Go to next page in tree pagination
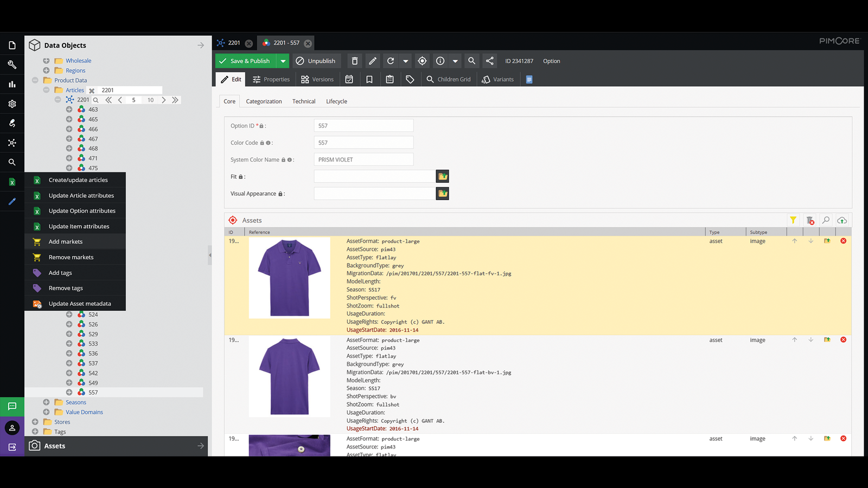Screen dimensions: 868x488 pos(163,100)
